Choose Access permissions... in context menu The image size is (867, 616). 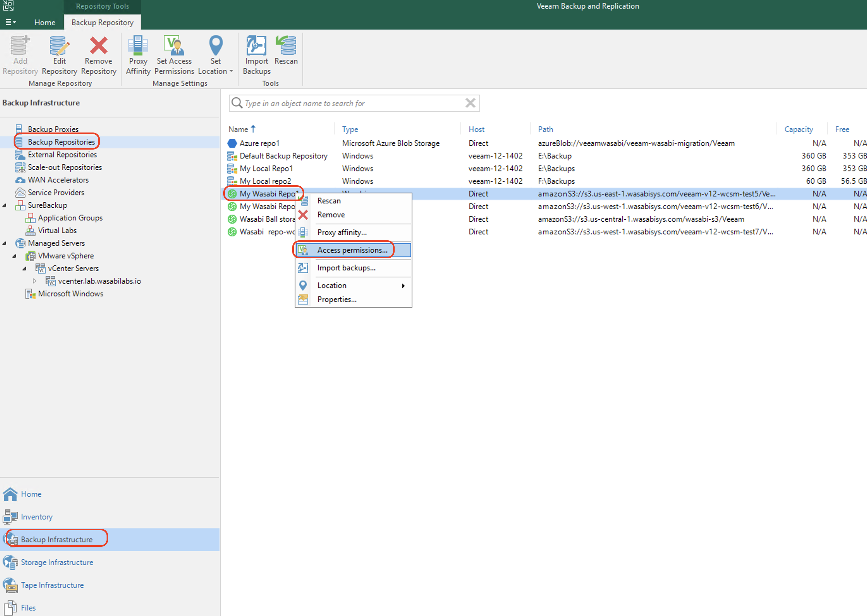(353, 250)
